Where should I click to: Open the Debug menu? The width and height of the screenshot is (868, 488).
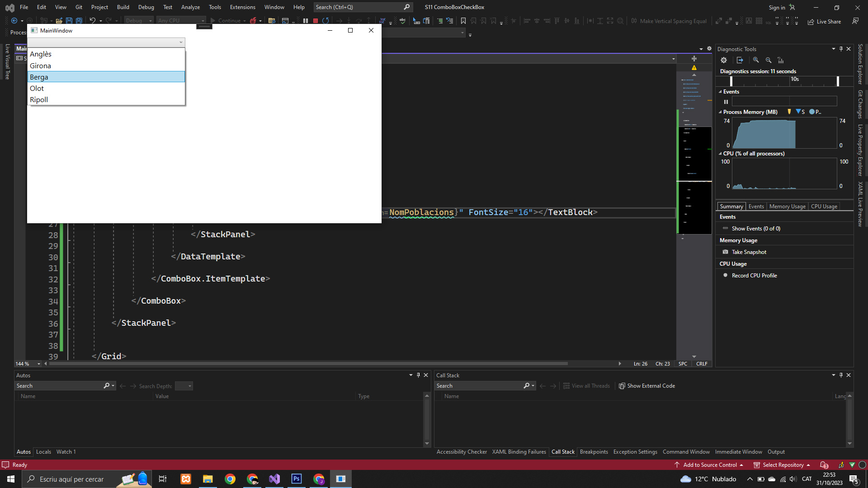pyautogui.click(x=146, y=7)
